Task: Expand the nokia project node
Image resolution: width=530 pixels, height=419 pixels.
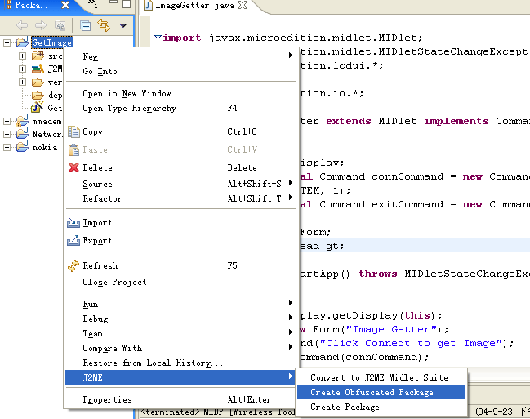Action: [7, 147]
